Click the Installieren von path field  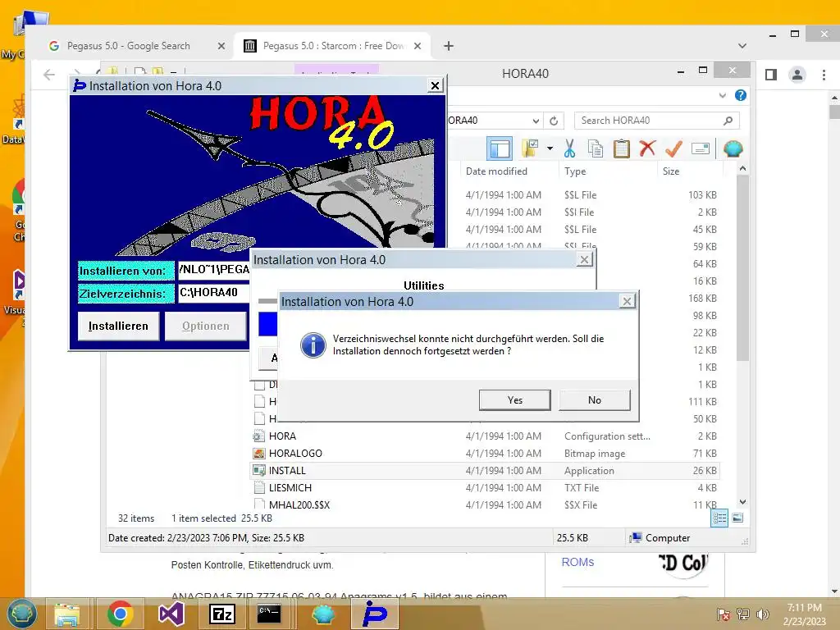214,269
